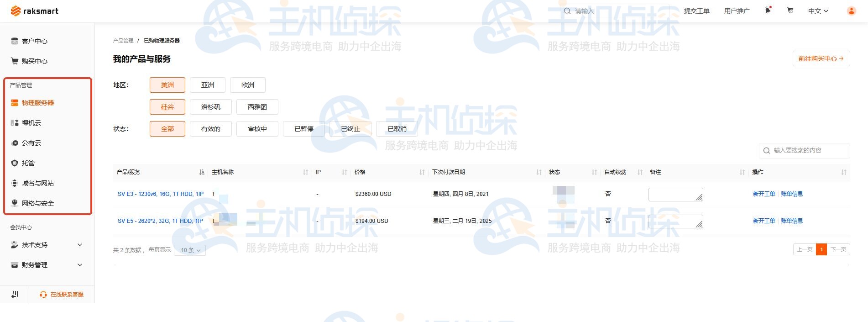868x322 pixels.
Task: Expand the 财务管理 menu chevron
Action: coord(80,265)
